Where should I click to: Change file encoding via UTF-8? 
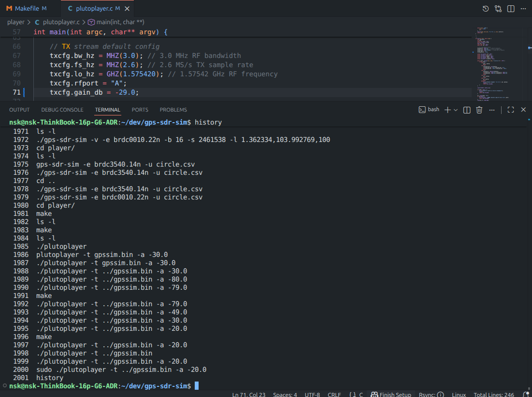pyautogui.click(x=312, y=395)
